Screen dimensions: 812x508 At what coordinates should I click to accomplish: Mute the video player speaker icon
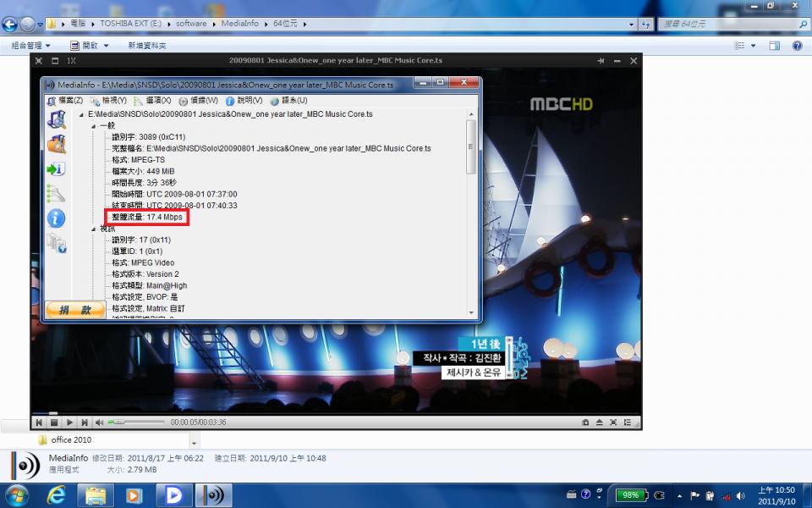pos(100,422)
